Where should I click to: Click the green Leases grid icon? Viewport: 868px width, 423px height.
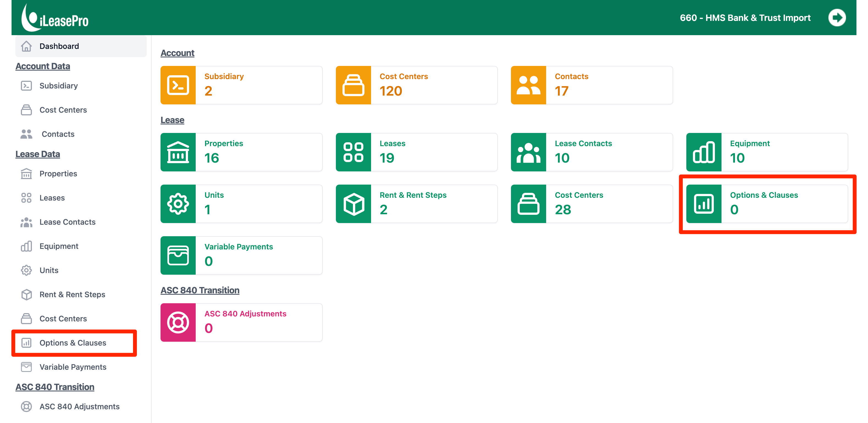coord(353,152)
